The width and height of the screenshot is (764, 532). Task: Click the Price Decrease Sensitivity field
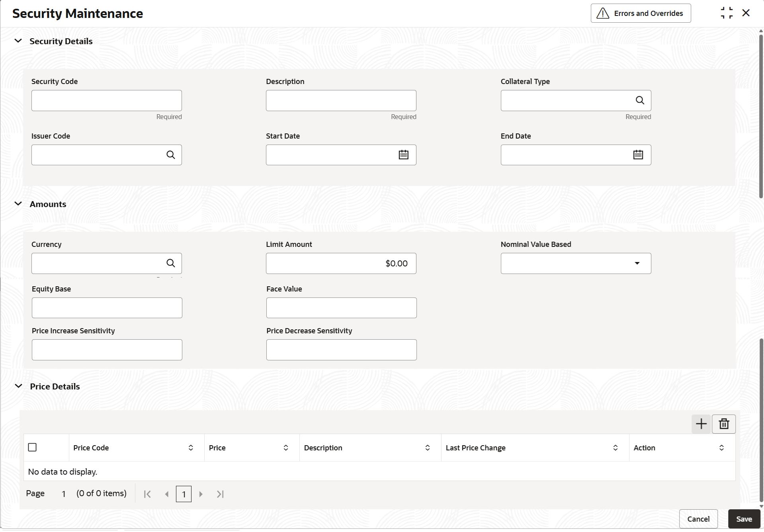coord(342,350)
